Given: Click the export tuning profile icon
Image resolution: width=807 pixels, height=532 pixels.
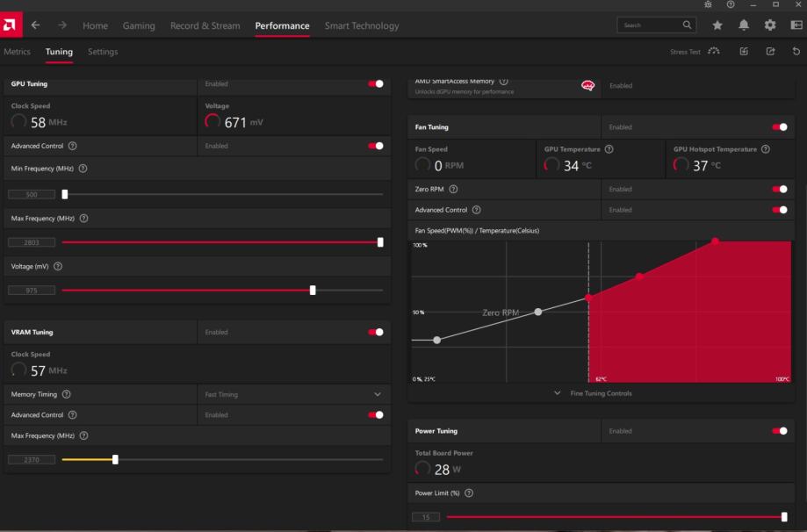Looking at the screenshot, I should click(x=770, y=52).
